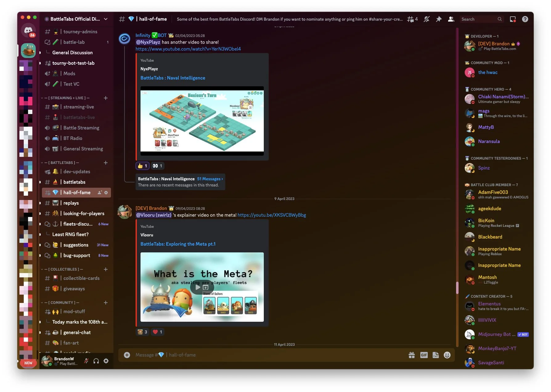Open the sticker picker icon
Screen dimensions: 551x392
coord(435,355)
